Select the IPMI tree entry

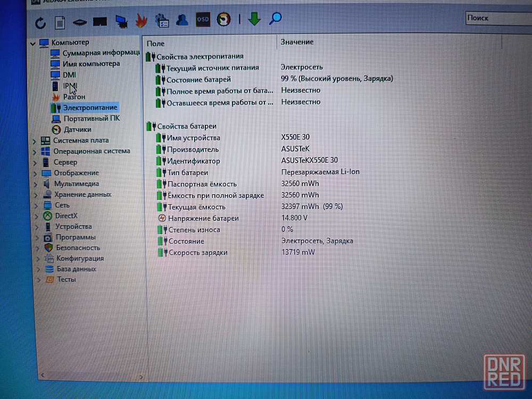pos(70,86)
